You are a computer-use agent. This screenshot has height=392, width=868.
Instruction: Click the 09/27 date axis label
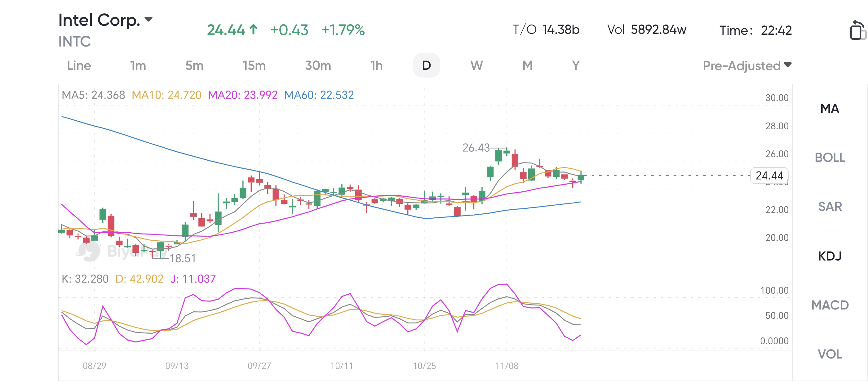pos(259,366)
